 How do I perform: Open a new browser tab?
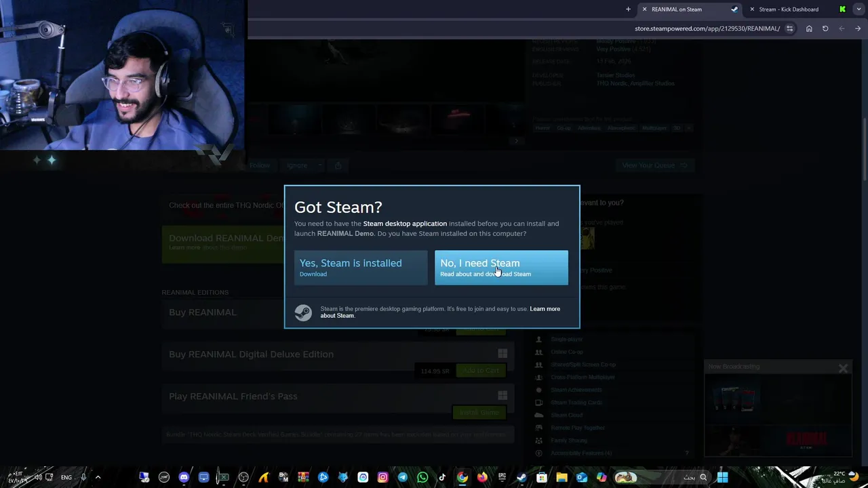pos(628,9)
